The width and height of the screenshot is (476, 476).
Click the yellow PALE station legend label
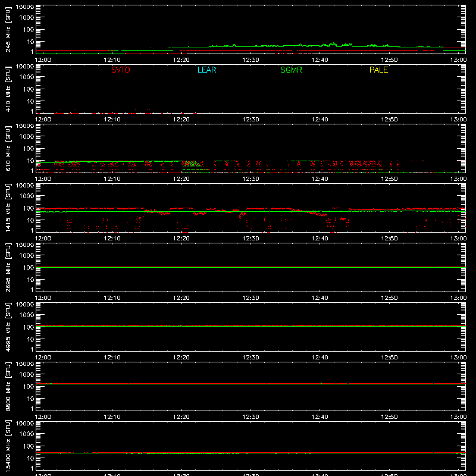(378, 70)
